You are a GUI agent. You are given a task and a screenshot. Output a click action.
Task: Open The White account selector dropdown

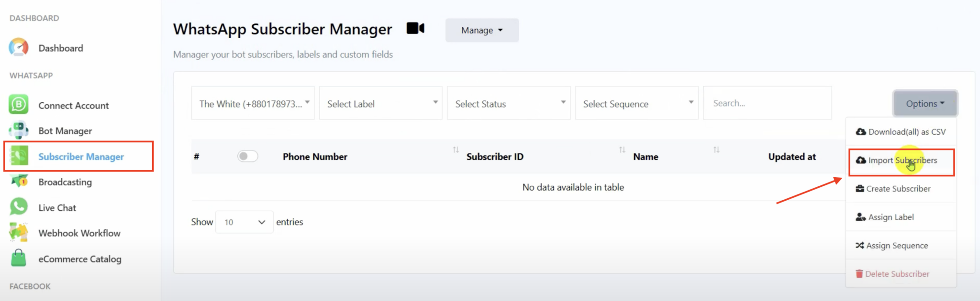pyautogui.click(x=253, y=103)
